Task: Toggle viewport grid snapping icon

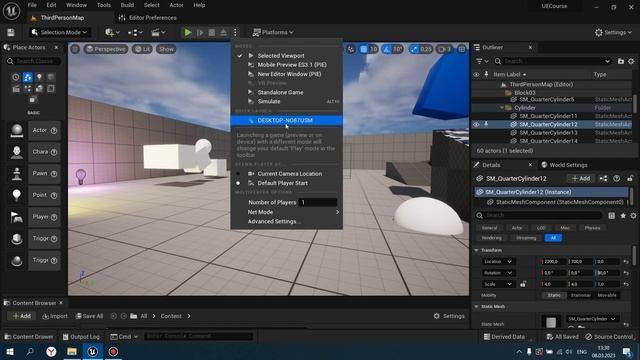Action: [x=363, y=49]
